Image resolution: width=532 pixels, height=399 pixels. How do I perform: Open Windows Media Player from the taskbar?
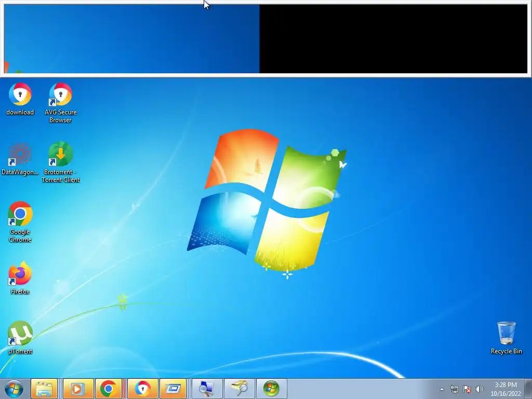click(78, 389)
